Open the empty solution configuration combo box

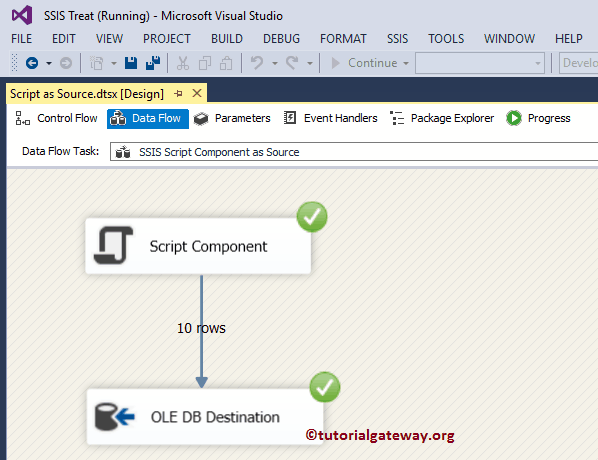point(480,63)
